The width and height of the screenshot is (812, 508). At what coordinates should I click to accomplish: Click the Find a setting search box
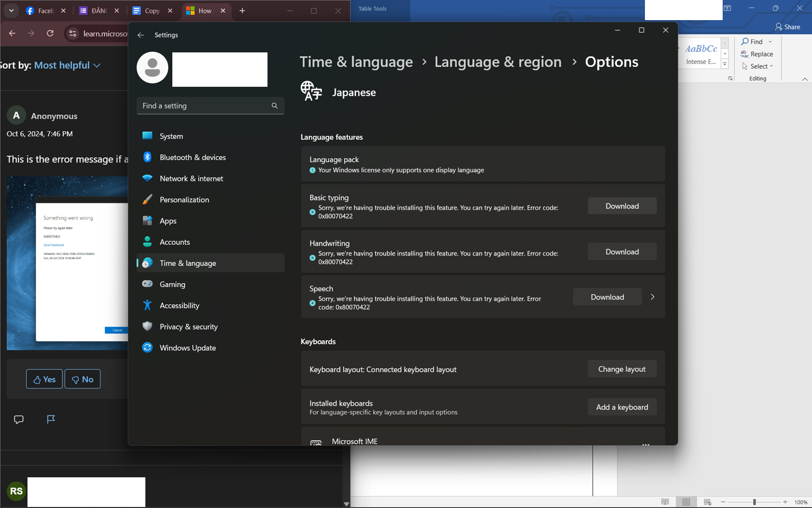tap(210, 106)
